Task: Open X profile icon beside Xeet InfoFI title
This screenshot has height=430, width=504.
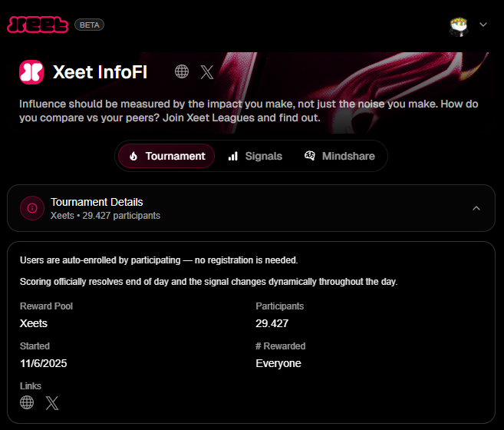Action: [207, 72]
